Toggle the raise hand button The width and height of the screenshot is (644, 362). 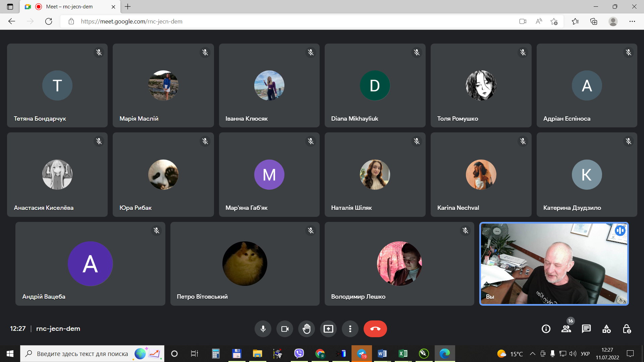coord(306,329)
